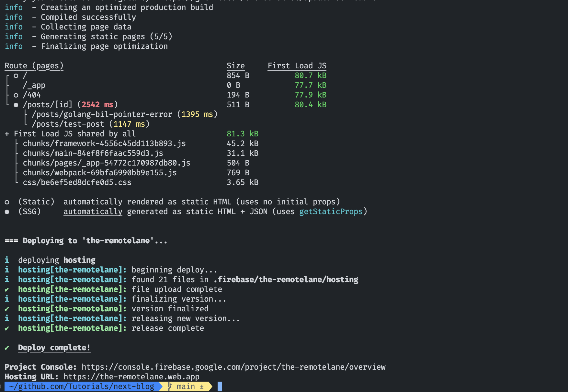Click the Project Console Firebase URL
This screenshot has height=392, width=568.
click(x=233, y=367)
